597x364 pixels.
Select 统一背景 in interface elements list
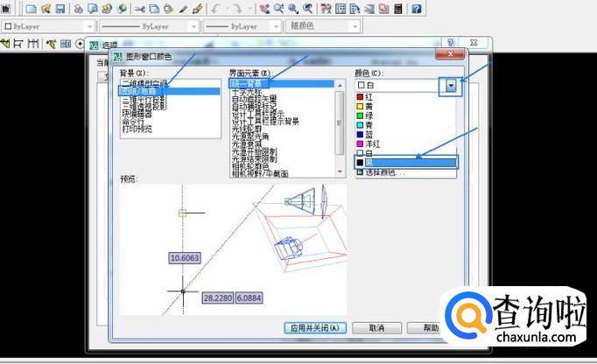[249, 84]
